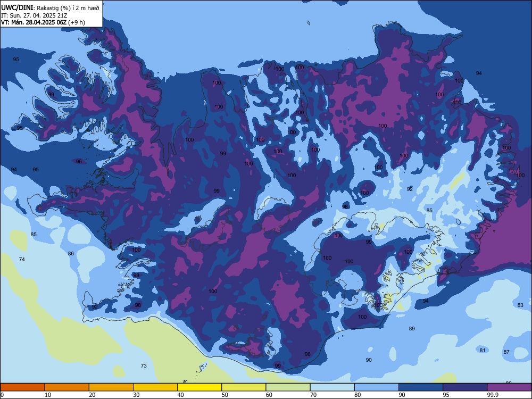Click the '74' humidity value on the map
Screen dimensions: 532x399
click(x=22, y=259)
